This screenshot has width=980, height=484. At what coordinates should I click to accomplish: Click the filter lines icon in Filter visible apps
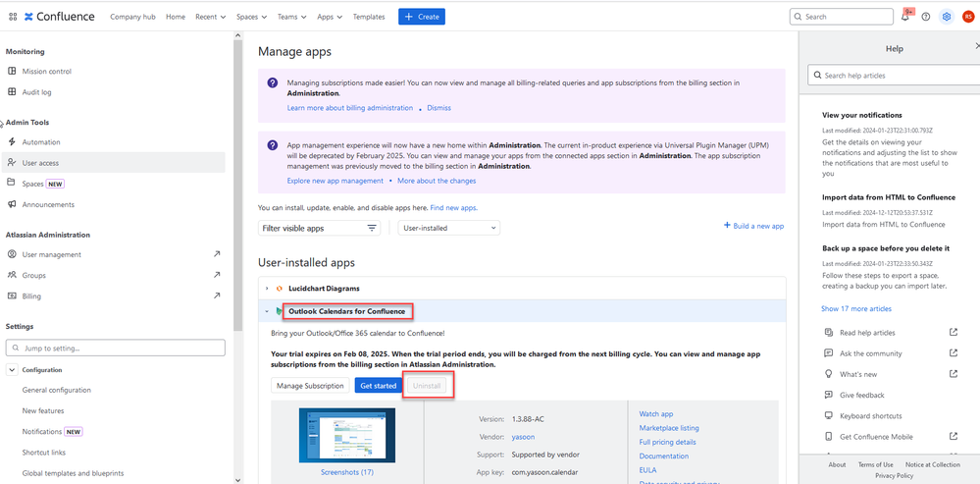point(372,228)
